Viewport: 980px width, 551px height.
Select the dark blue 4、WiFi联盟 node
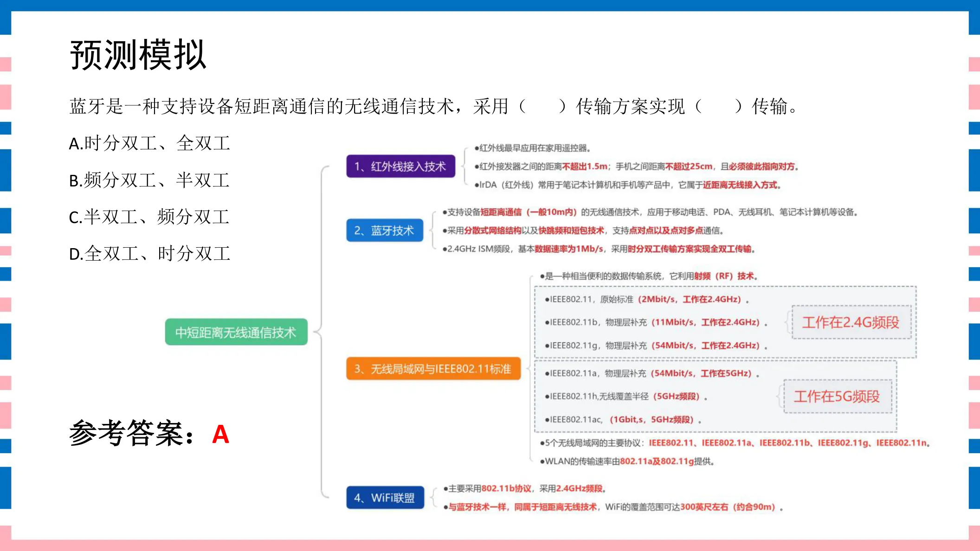(x=385, y=497)
